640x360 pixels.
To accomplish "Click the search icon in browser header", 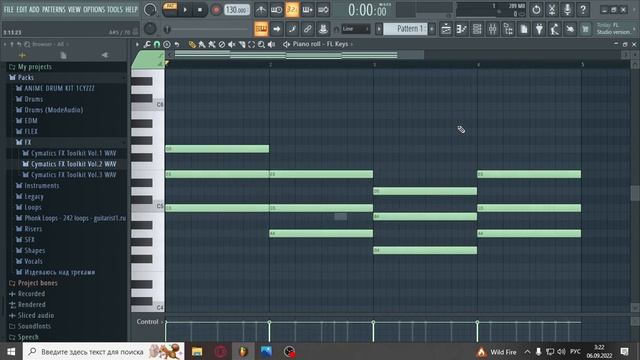I will pyautogui.click(x=27, y=44).
